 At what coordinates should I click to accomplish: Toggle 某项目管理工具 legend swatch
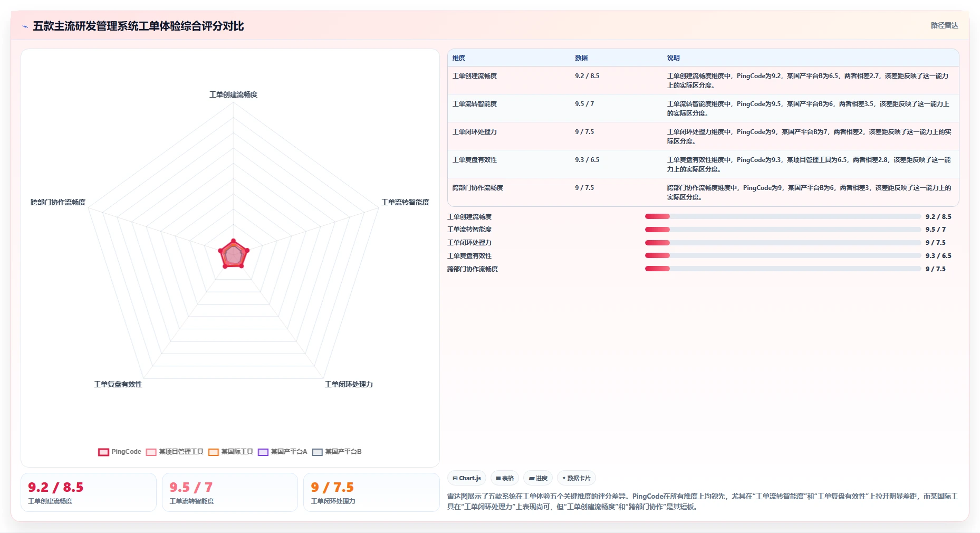151,452
